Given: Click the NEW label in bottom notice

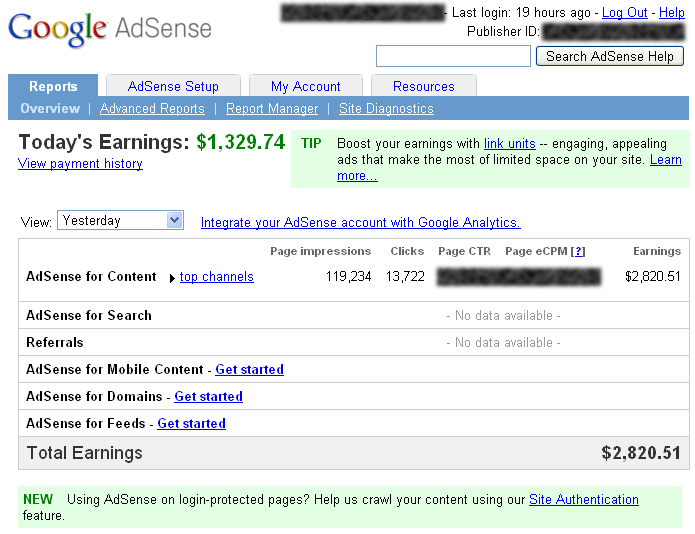Looking at the screenshot, I should tap(38, 499).
